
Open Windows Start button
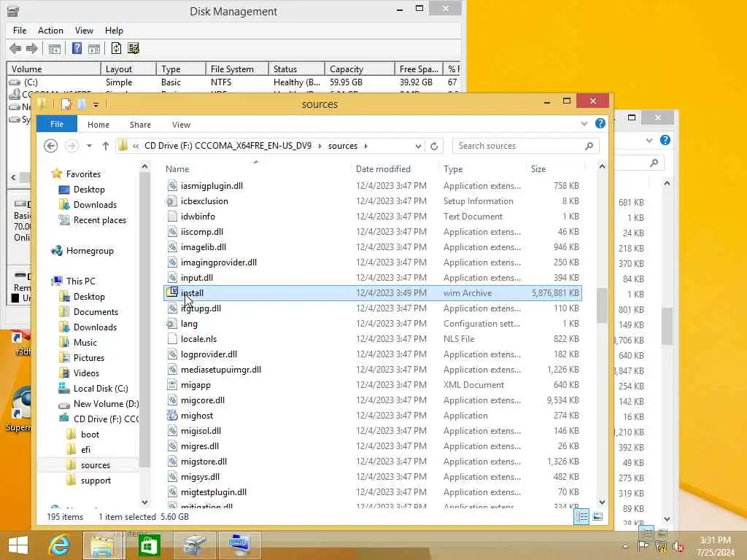[18, 545]
